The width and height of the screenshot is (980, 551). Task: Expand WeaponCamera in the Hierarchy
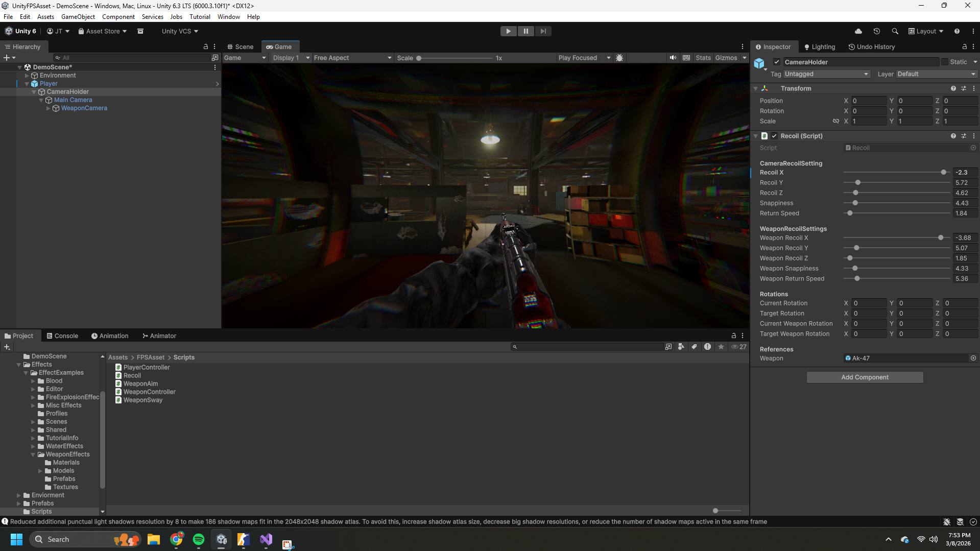49,108
